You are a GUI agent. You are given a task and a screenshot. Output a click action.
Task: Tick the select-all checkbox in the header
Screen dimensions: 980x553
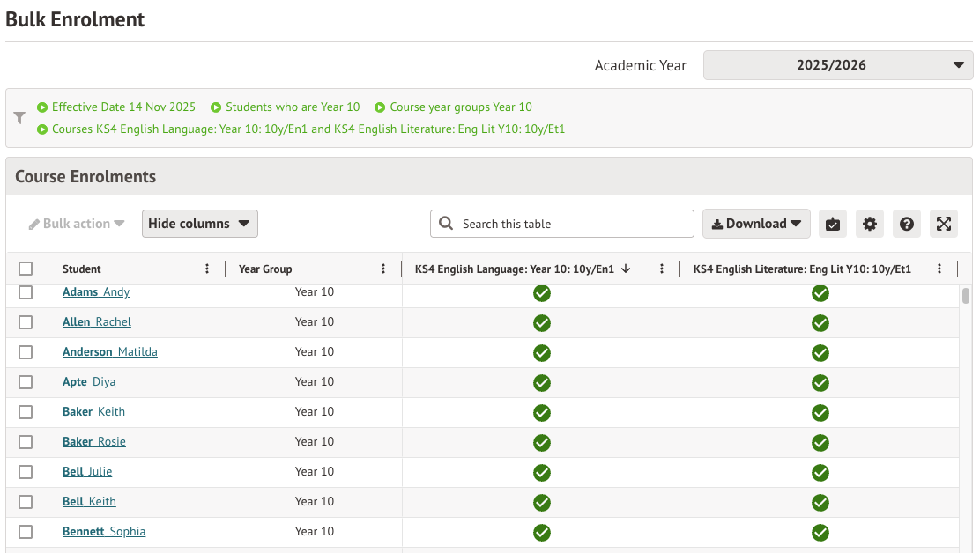26,268
